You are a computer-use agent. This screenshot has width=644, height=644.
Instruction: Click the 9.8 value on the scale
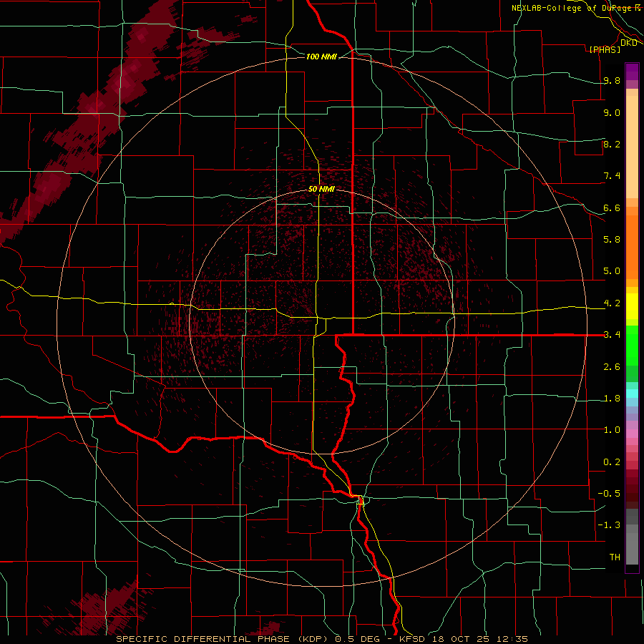point(612,80)
